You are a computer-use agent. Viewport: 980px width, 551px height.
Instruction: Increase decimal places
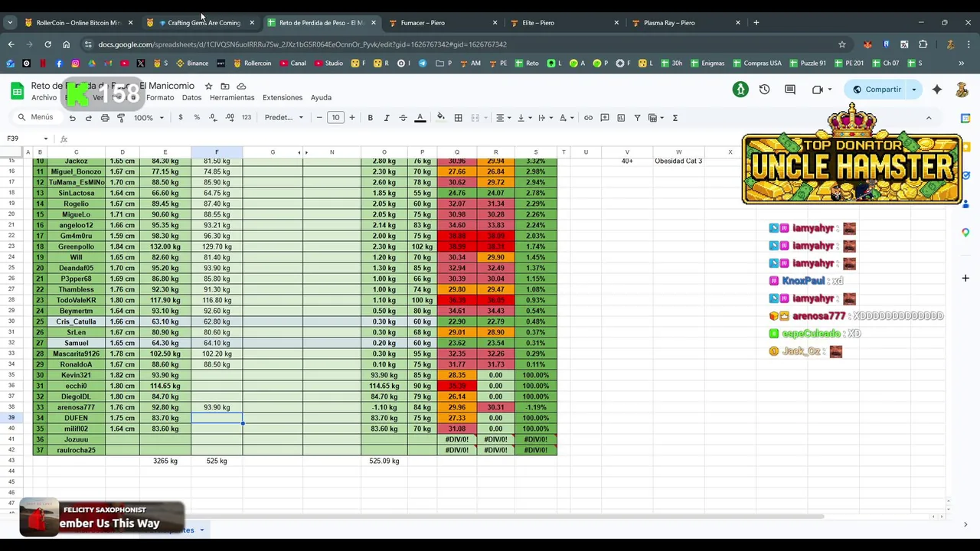(x=230, y=118)
